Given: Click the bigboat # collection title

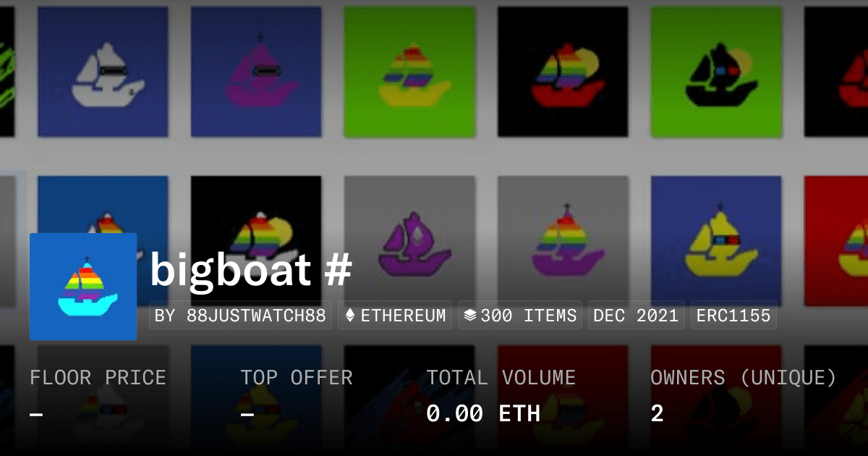Looking at the screenshot, I should click(251, 269).
